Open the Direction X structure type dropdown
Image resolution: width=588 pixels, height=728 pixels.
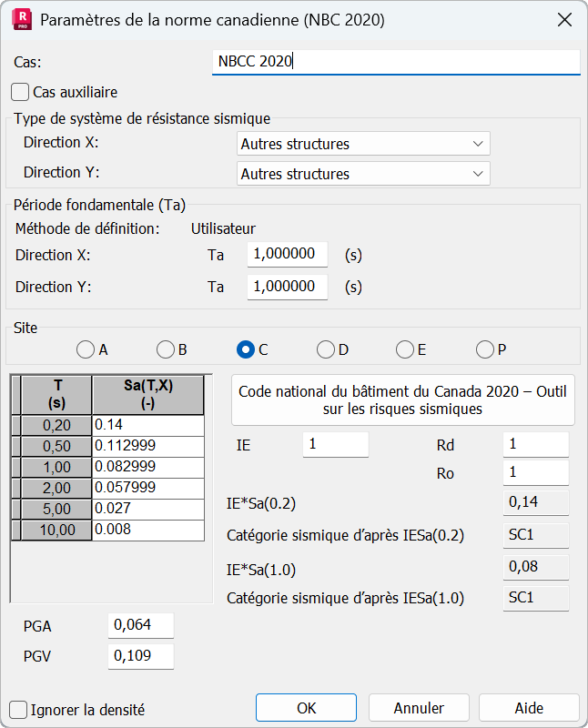pyautogui.click(x=363, y=144)
